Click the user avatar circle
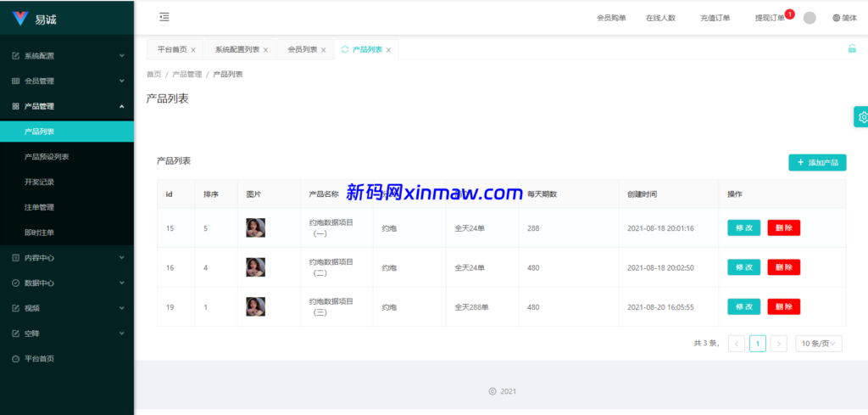The width and height of the screenshot is (868, 415). [x=810, y=18]
